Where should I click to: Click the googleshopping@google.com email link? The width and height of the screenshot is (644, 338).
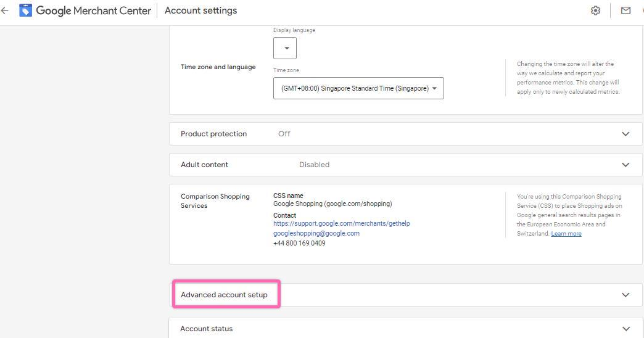pos(316,233)
